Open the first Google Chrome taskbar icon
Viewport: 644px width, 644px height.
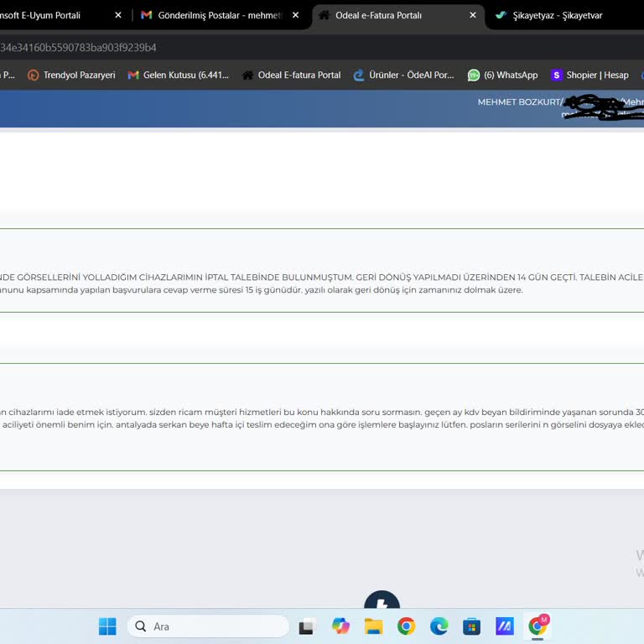pyautogui.click(x=406, y=626)
